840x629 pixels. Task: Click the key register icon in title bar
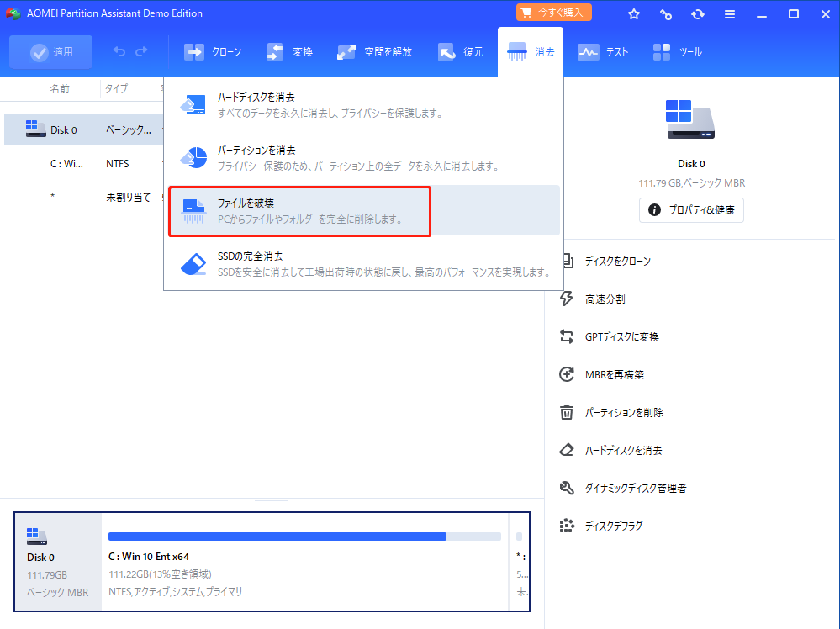pos(666,14)
